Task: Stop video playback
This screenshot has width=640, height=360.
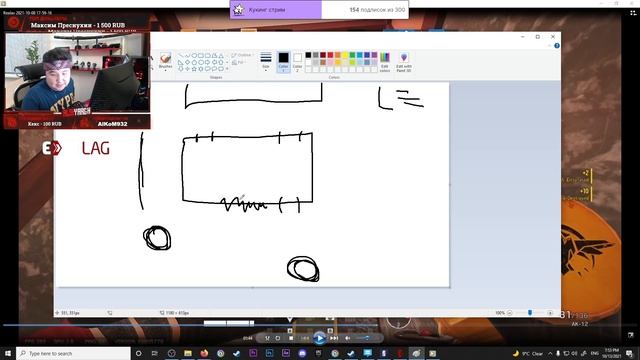Action: click(291, 338)
